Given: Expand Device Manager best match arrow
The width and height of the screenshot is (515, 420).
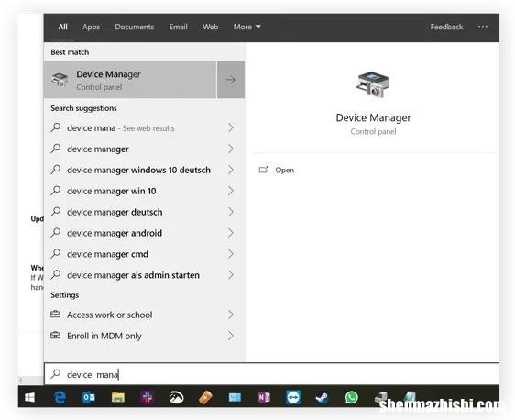Looking at the screenshot, I should click(x=231, y=80).
